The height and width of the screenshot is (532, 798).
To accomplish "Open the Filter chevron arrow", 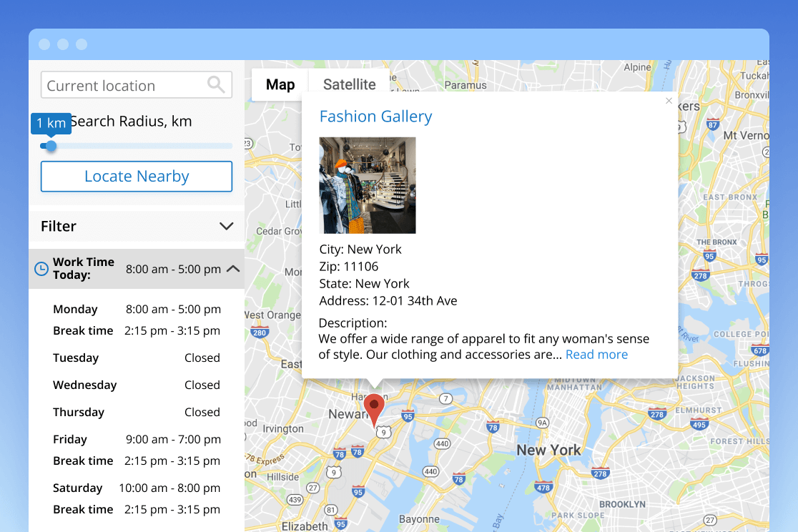I will click(226, 226).
